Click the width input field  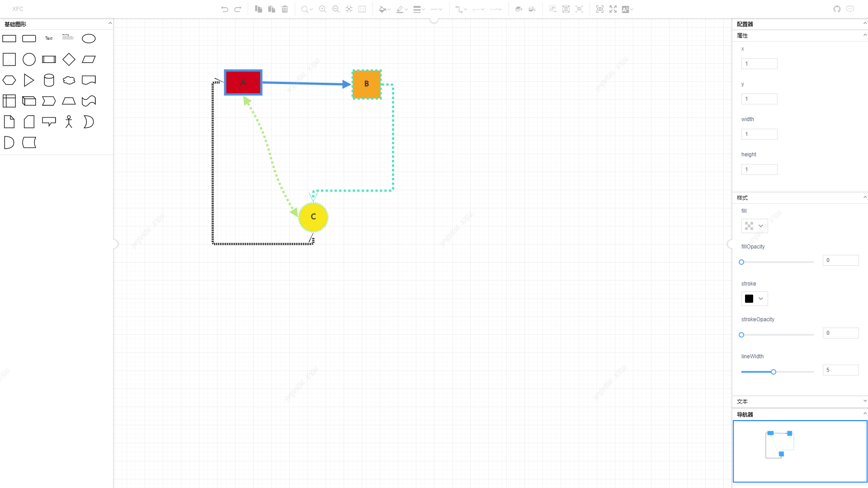(x=759, y=134)
